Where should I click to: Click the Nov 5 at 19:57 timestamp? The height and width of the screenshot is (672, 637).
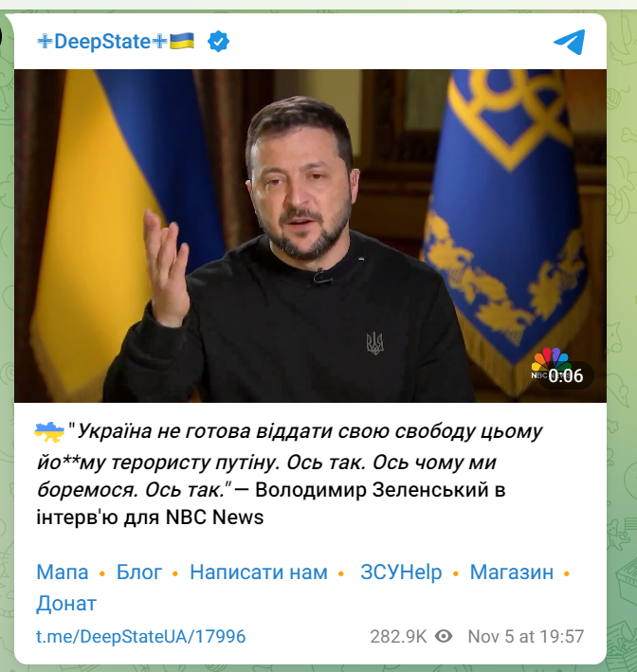pyautogui.click(x=526, y=636)
